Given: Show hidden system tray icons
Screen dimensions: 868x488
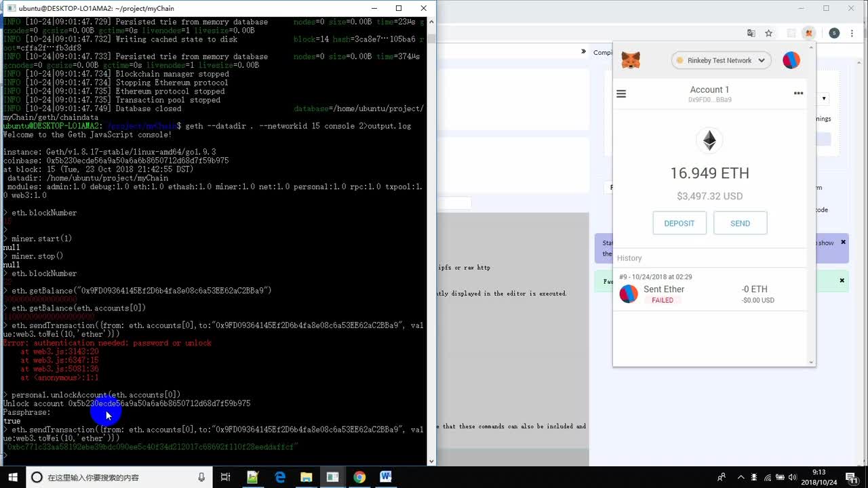Looking at the screenshot, I should click(741, 477).
